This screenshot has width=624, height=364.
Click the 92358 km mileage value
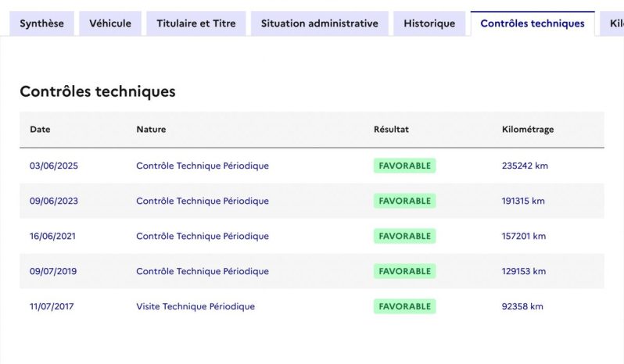[522, 306]
